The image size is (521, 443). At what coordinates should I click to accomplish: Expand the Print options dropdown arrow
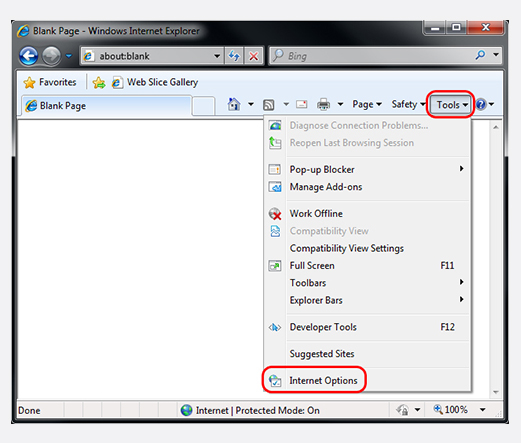340,104
